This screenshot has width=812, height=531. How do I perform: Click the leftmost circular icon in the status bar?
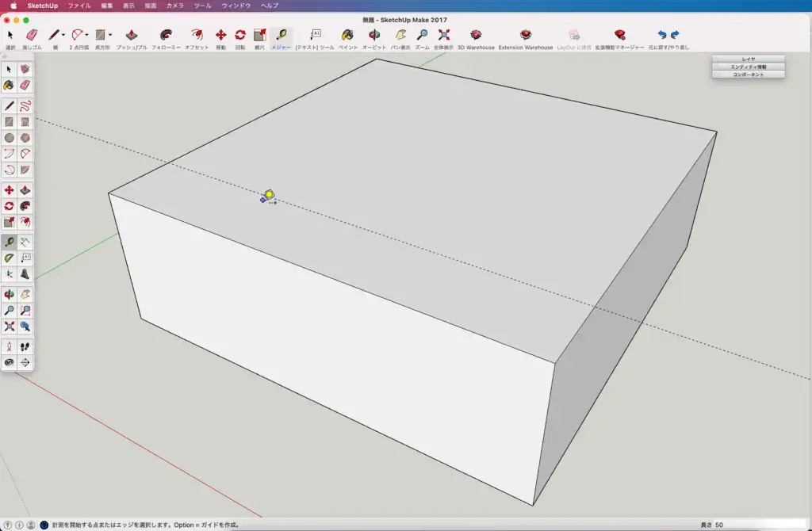click(x=7, y=525)
